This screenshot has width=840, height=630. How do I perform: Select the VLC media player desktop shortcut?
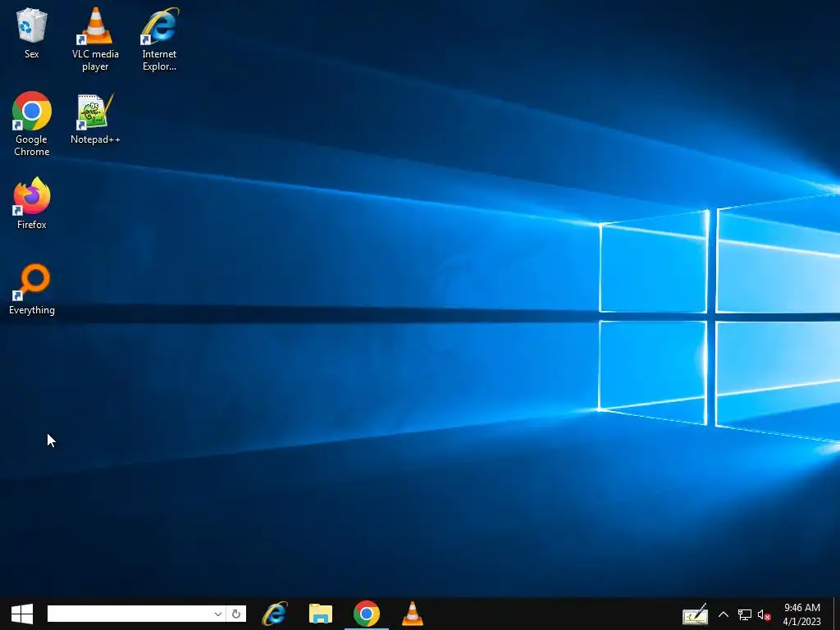click(95, 39)
